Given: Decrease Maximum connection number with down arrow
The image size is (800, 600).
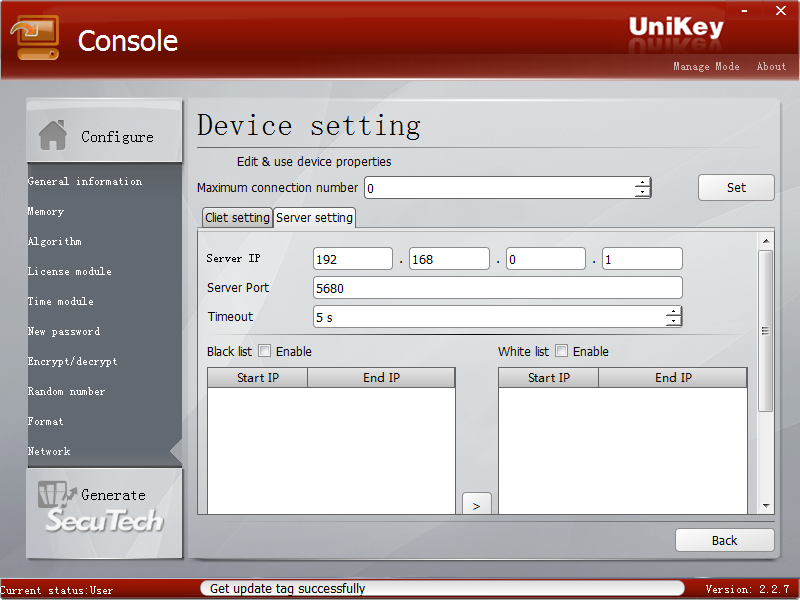Looking at the screenshot, I should point(642,192).
